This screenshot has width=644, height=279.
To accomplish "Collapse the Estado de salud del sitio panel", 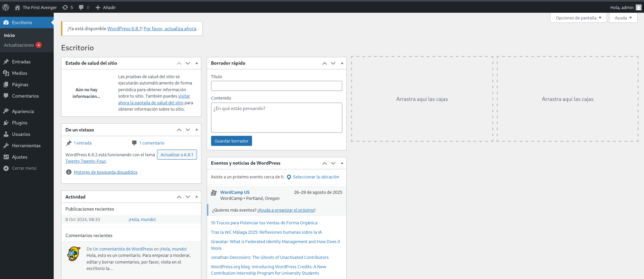I will (x=197, y=63).
